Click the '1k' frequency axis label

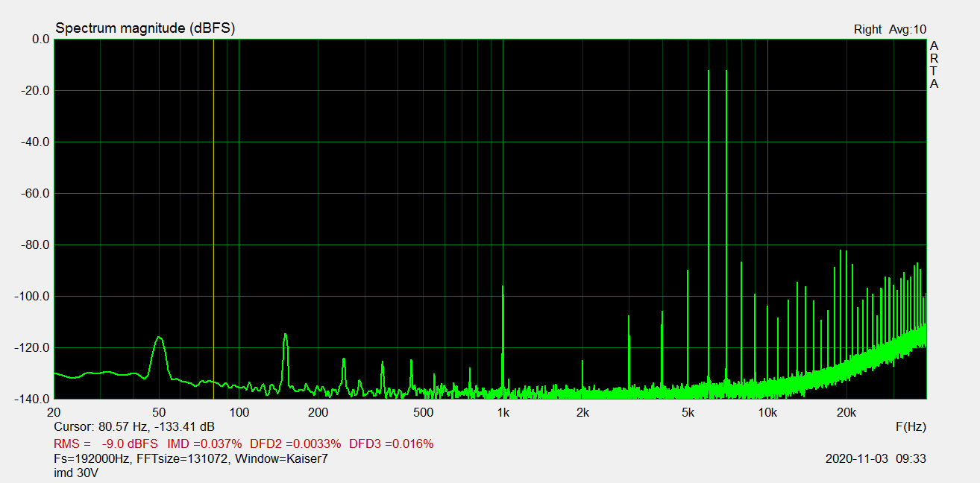pos(503,413)
